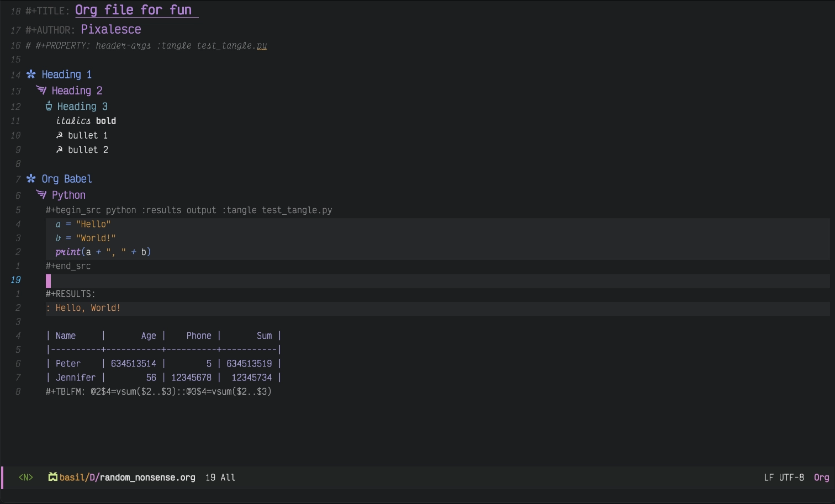Toggle the <N> normal mode indicator

pos(25,477)
